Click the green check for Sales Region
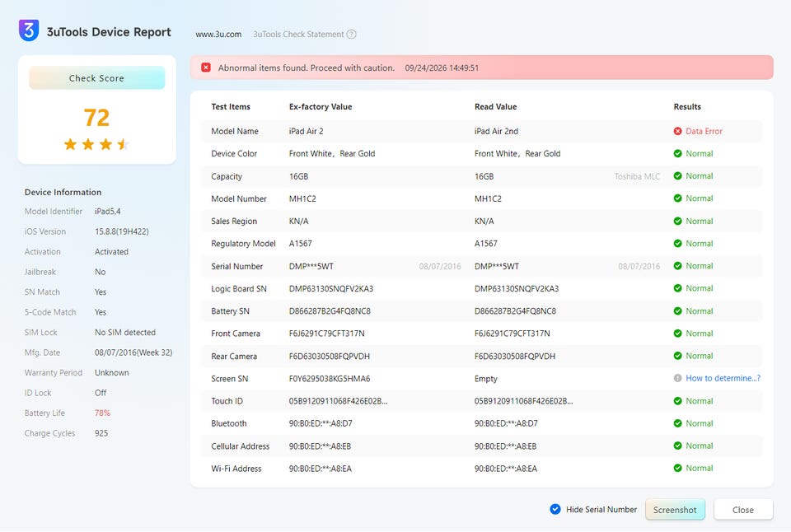This screenshot has width=791, height=532. 677,221
